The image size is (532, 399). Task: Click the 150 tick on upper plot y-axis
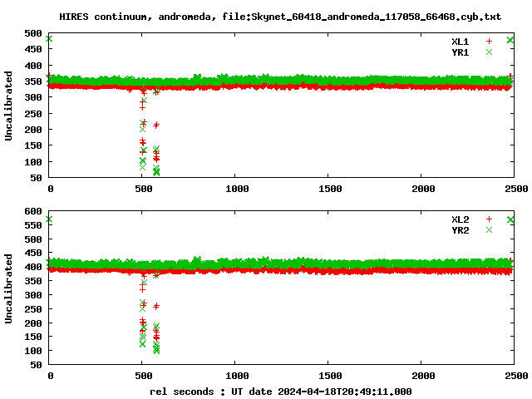(33, 145)
